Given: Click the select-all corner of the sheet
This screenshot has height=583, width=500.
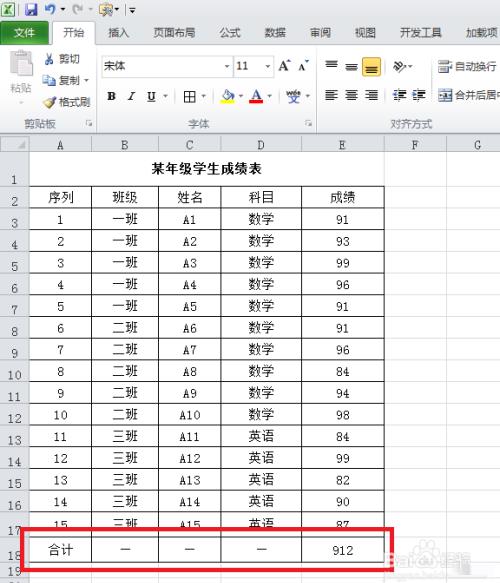Looking at the screenshot, I should pyautogui.click(x=14, y=144).
